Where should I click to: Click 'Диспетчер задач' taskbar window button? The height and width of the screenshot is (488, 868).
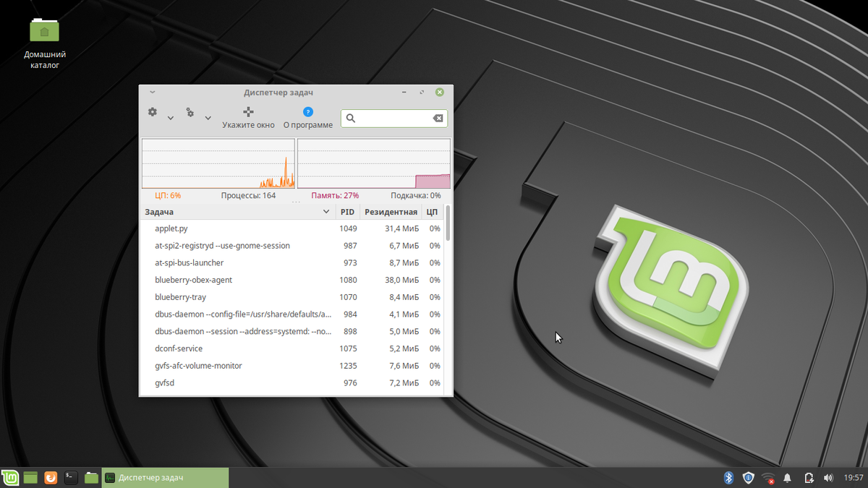tap(165, 478)
